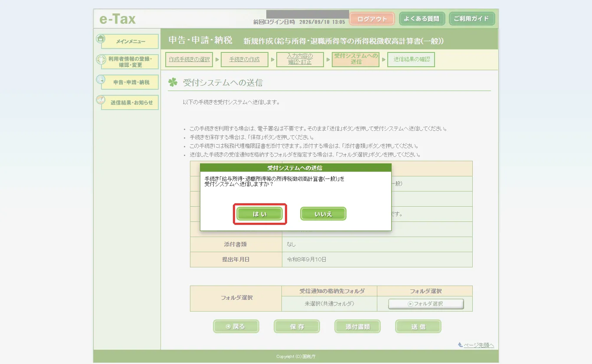Image resolution: width=592 pixels, height=364 pixels.
Task: Click the 保存 save button
Action: coord(297,326)
